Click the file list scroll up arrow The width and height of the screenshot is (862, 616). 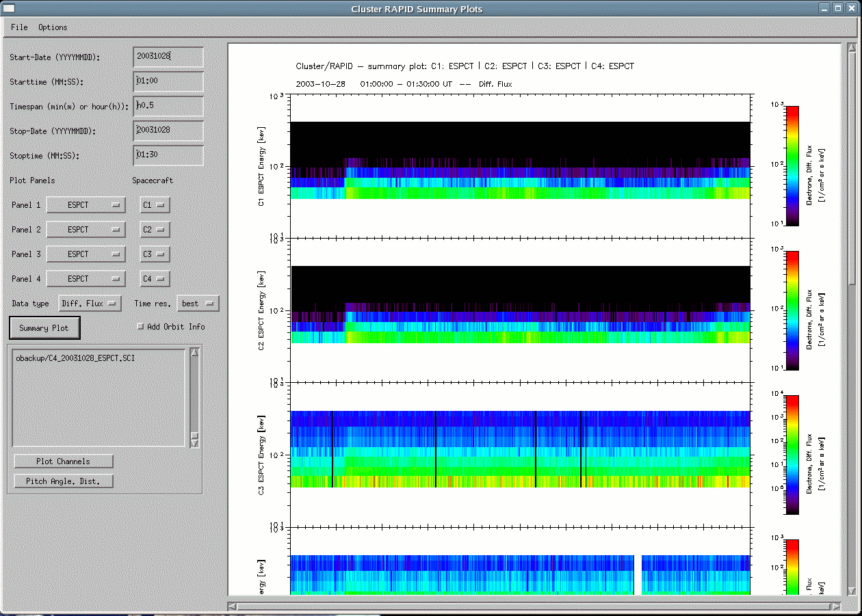pyautogui.click(x=194, y=352)
